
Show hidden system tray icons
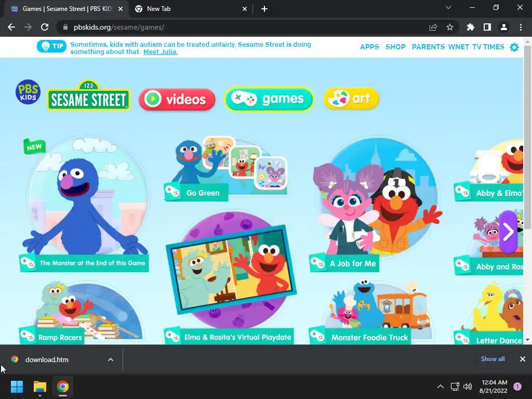[x=441, y=387]
